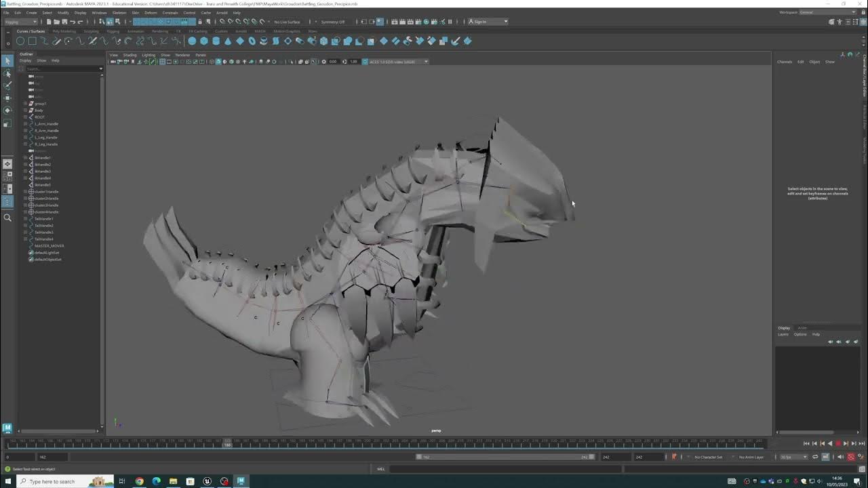Click the New Scene icon
Image resolution: width=868 pixels, height=488 pixels.
pos(49,22)
